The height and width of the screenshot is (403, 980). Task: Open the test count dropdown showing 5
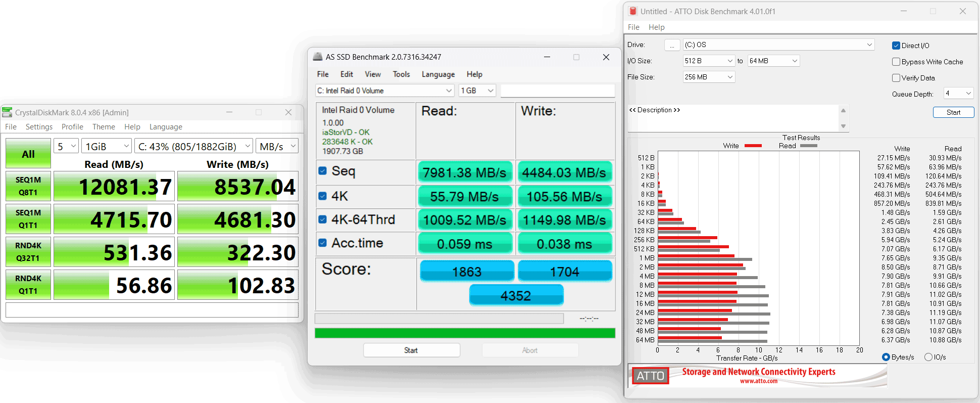click(x=66, y=146)
